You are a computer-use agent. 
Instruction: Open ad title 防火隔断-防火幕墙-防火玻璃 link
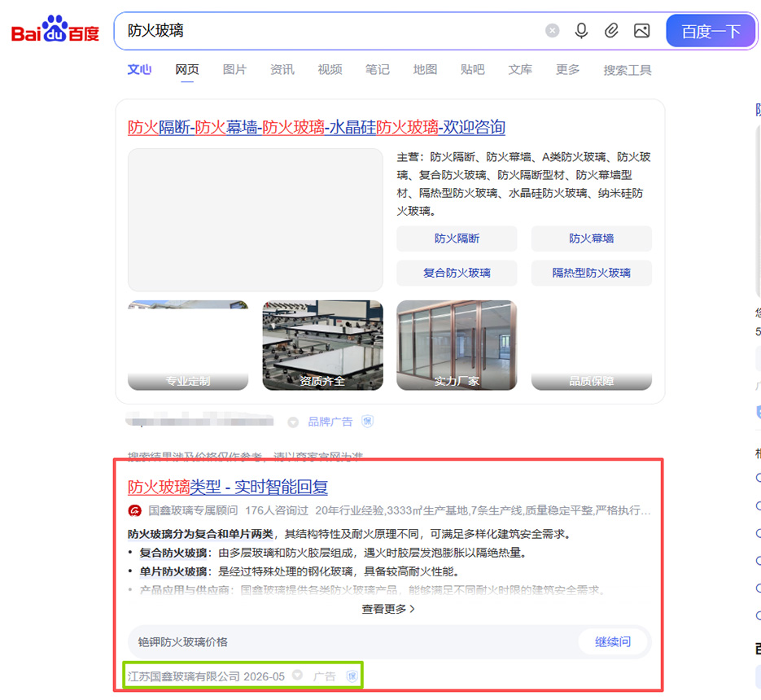317,127
